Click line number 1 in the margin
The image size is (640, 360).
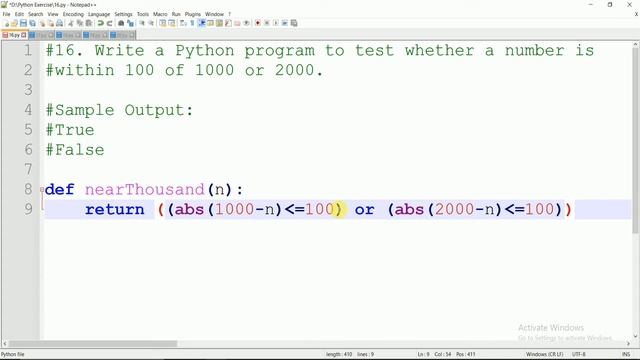pyautogui.click(x=28, y=51)
